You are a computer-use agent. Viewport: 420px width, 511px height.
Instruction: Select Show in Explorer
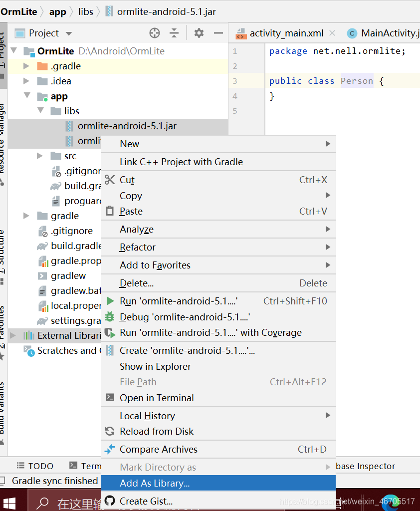point(218,366)
